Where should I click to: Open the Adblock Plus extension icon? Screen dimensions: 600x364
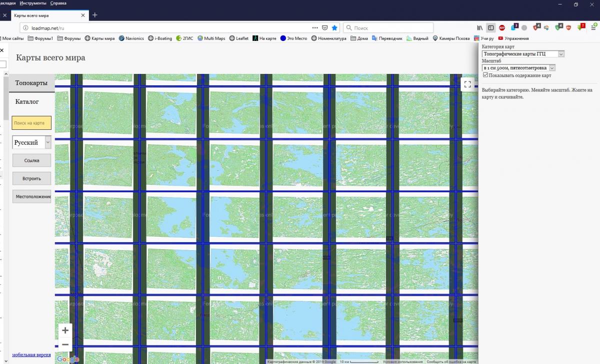click(x=502, y=28)
